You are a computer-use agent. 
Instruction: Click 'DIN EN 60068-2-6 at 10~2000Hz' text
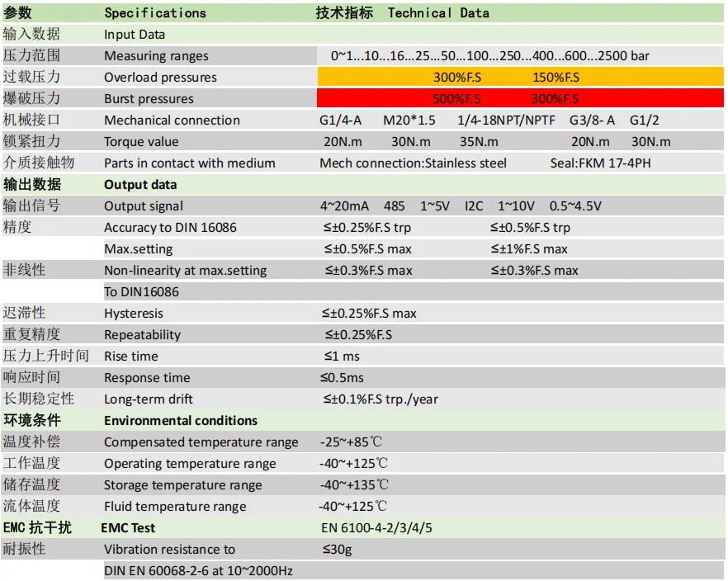click(199, 571)
